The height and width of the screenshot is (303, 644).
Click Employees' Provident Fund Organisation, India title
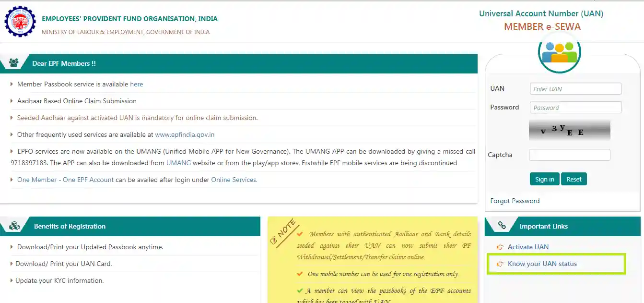click(129, 19)
